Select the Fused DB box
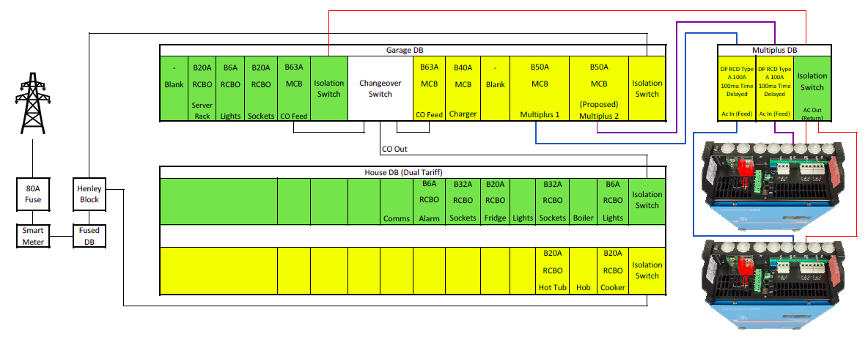Screen dimensions: 868x340 (88, 236)
